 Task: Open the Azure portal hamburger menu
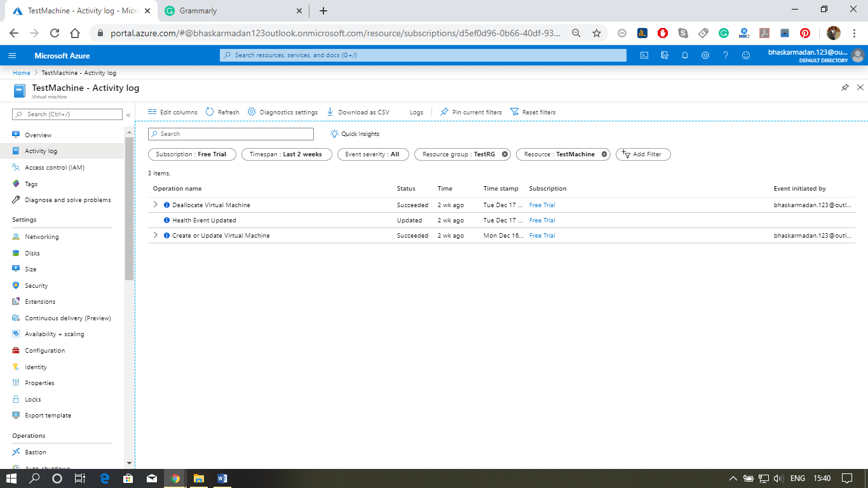click(12, 55)
